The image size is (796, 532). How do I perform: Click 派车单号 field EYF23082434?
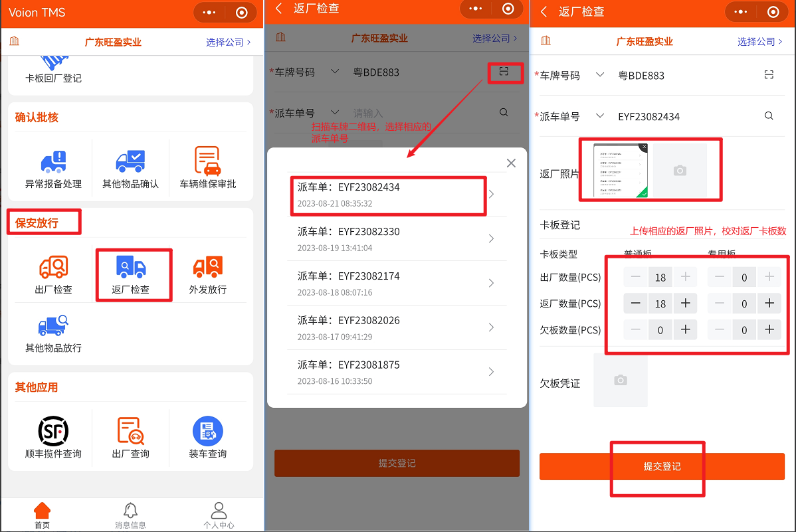pos(648,117)
